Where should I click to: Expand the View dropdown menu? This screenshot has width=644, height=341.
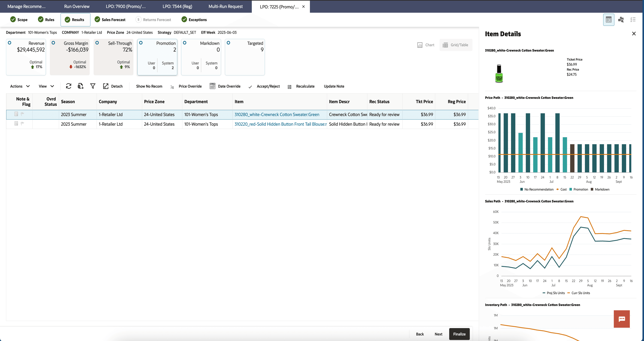click(46, 86)
